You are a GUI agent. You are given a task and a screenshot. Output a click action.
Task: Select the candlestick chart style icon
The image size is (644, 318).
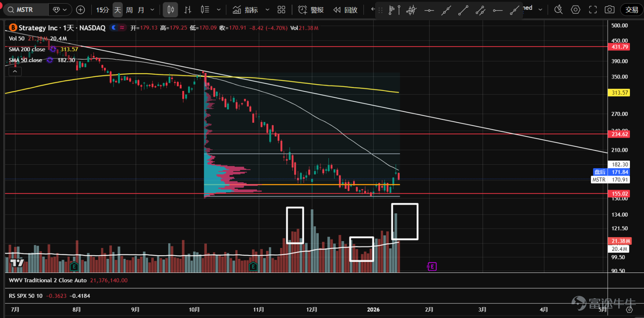coord(171,10)
